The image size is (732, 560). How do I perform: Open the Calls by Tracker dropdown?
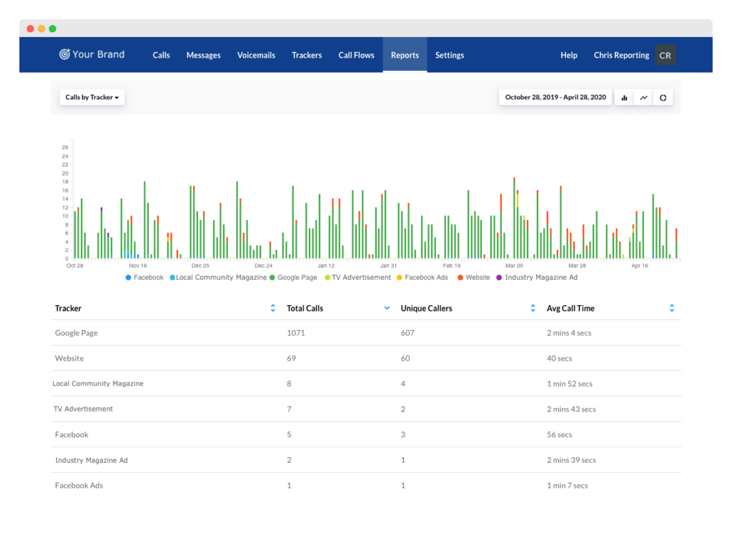(91, 97)
